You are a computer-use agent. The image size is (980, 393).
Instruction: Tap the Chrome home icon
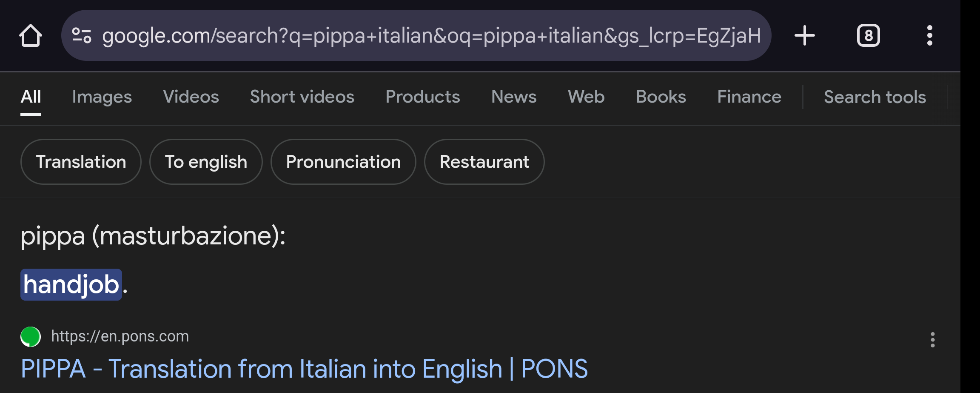[x=31, y=35]
